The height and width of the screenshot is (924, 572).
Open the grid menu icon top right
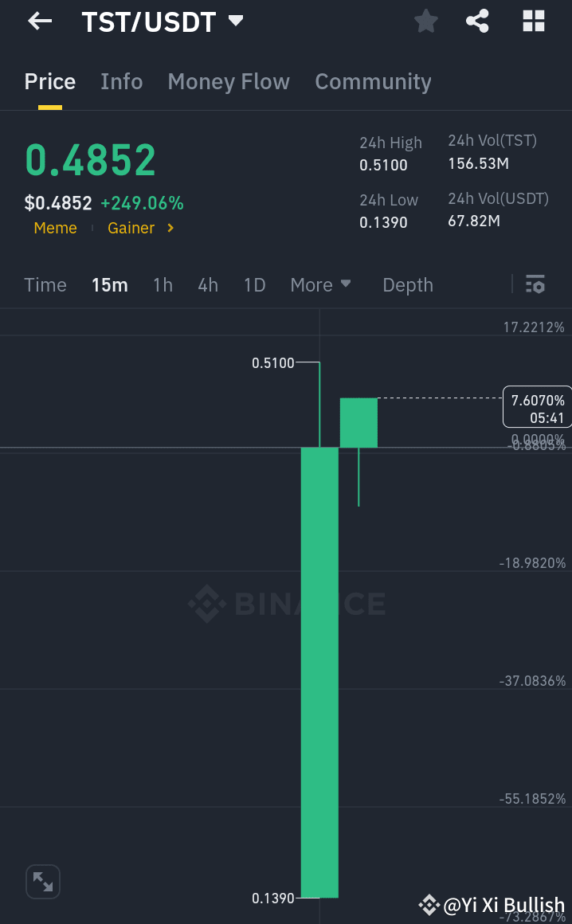click(x=532, y=21)
